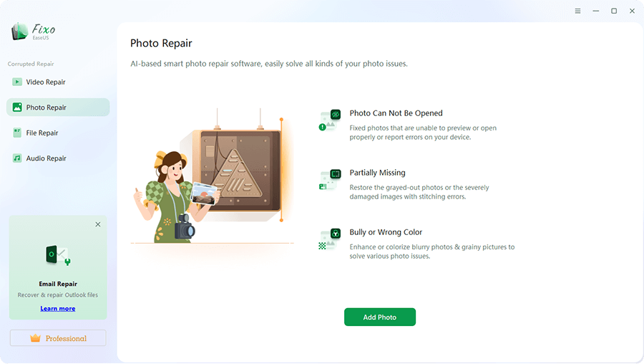This screenshot has width=644, height=364.
Task: Dismiss the Email Repair promo card
Action: [98, 224]
